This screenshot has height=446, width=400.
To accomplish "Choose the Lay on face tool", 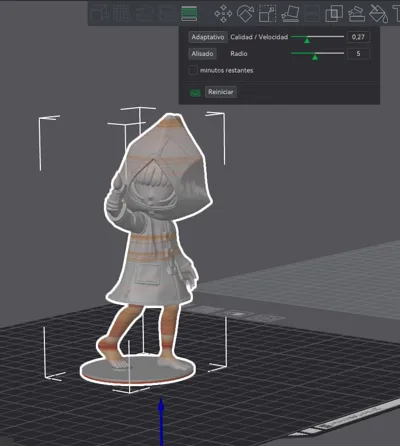I will coord(290,13).
